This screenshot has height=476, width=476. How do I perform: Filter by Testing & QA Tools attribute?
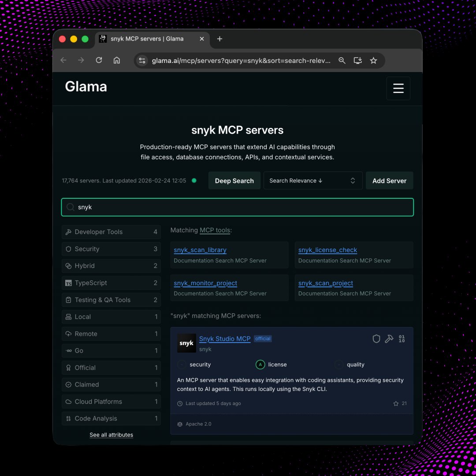click(111, 300)
